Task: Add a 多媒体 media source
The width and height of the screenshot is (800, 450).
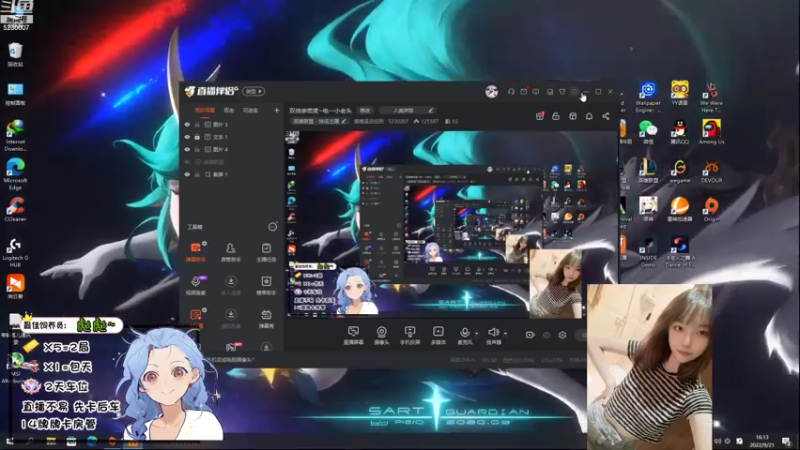Action: [x=438, y=336]
